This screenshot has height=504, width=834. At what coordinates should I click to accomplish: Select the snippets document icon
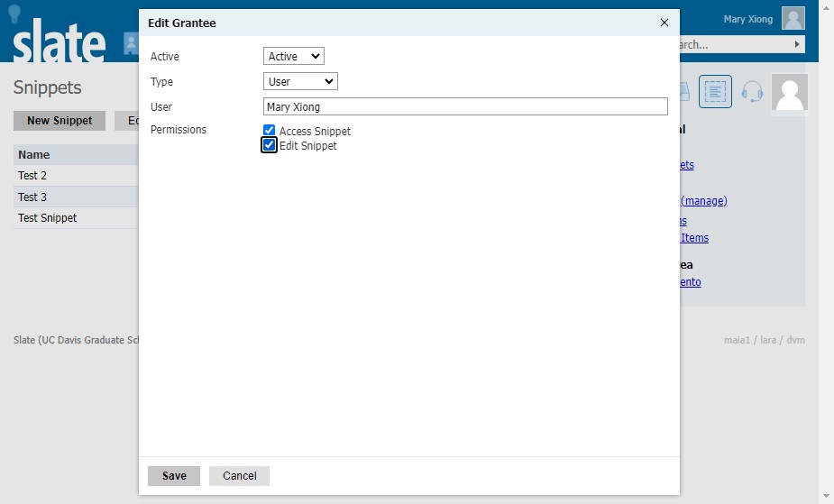click(715, 91)
